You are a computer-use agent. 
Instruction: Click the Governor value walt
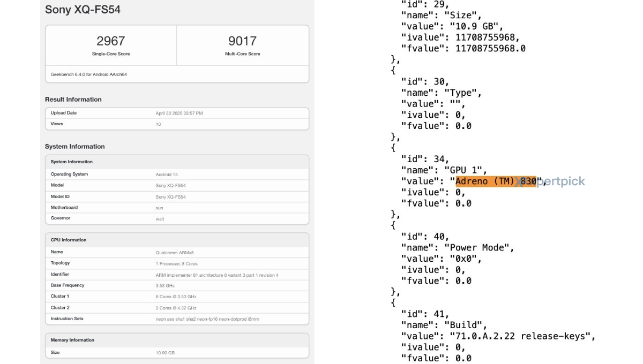click(x=160, y=218)
